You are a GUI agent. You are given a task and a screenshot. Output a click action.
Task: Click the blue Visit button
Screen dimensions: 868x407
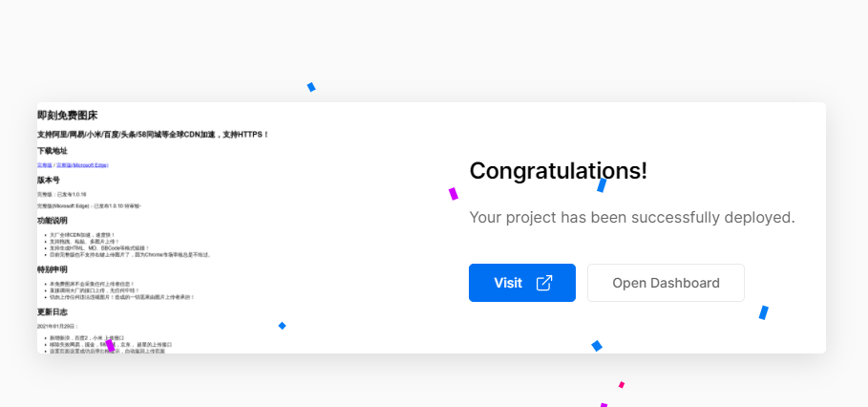click(x=522, y=283)
